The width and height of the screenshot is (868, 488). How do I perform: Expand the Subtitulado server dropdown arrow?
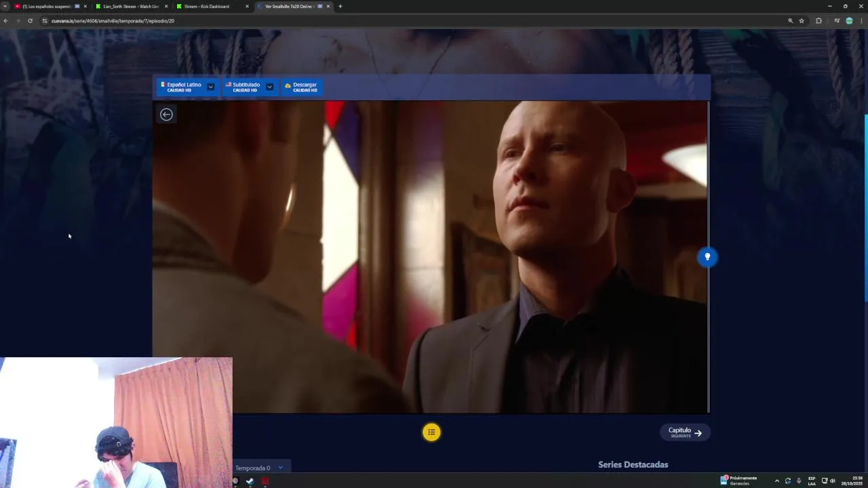pyautogui.click(x=269, y=87)
